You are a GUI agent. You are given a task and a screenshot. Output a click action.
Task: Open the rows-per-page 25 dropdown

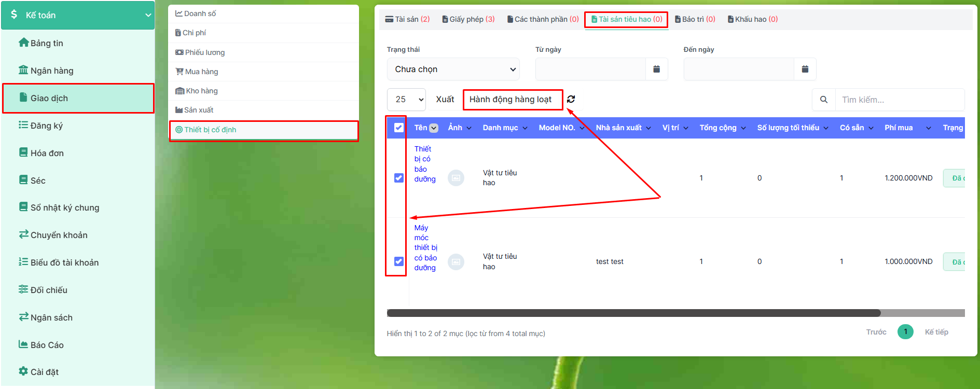406,99
